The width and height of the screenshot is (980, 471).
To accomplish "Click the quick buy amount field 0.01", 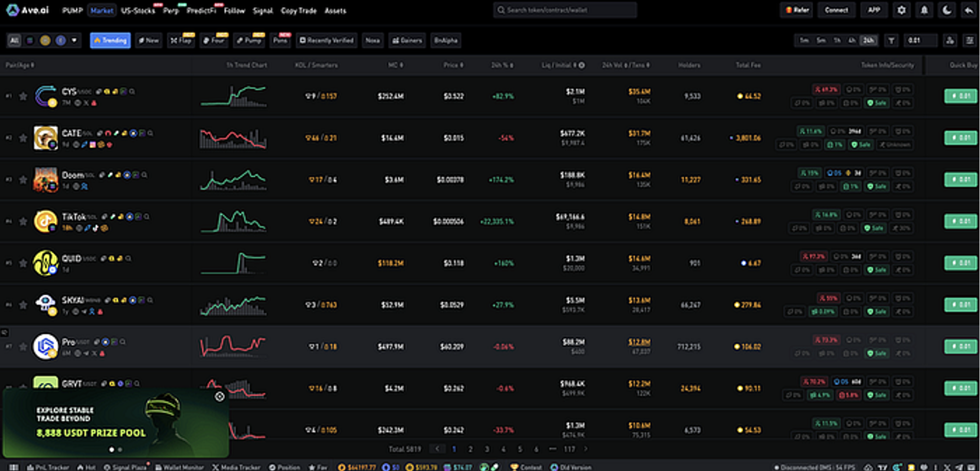I will pyautogui.click(x=920, y=40).
